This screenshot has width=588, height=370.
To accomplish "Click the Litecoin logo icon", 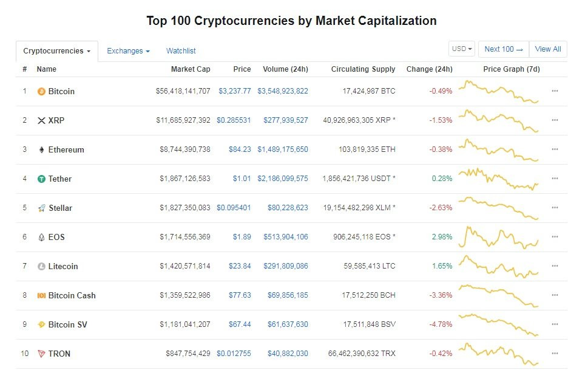I will tap(41, 267).
